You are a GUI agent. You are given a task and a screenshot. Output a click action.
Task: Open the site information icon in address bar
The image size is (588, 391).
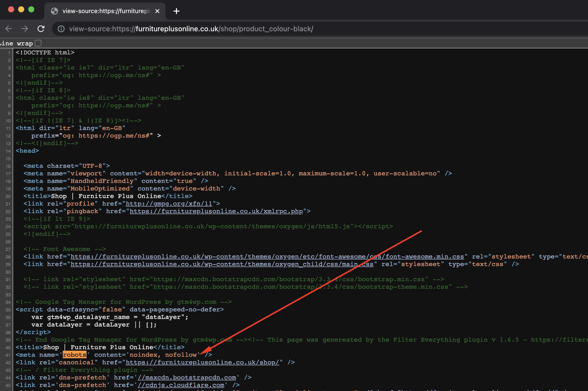(x=61, y=29)
